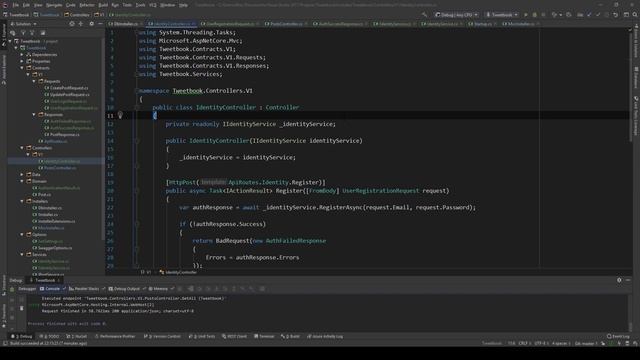
Task: Click the clear console trash icon
Action: tap(22, 308)
